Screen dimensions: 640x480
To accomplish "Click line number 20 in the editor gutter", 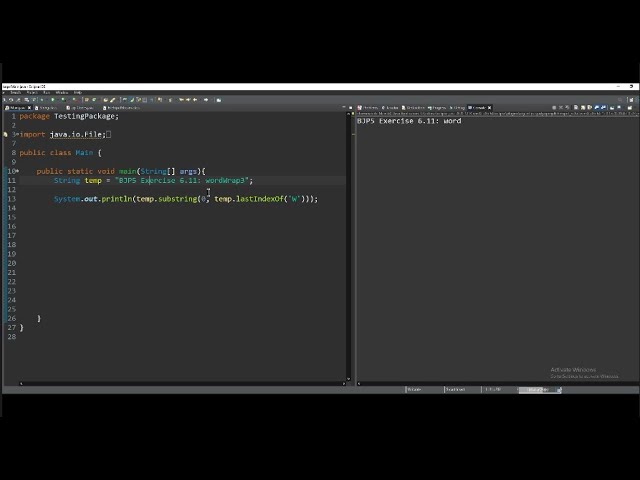I will click(11, 263).
